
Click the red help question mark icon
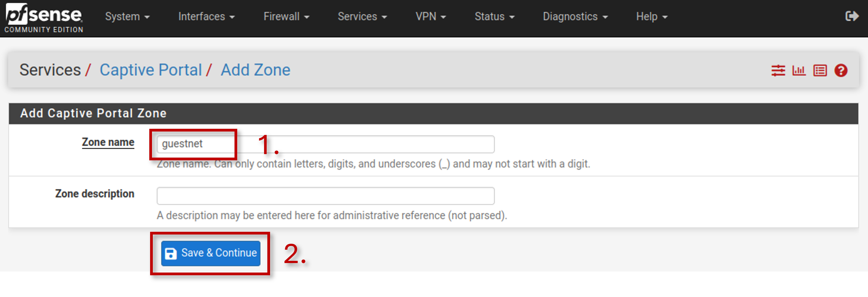(841, 71)
